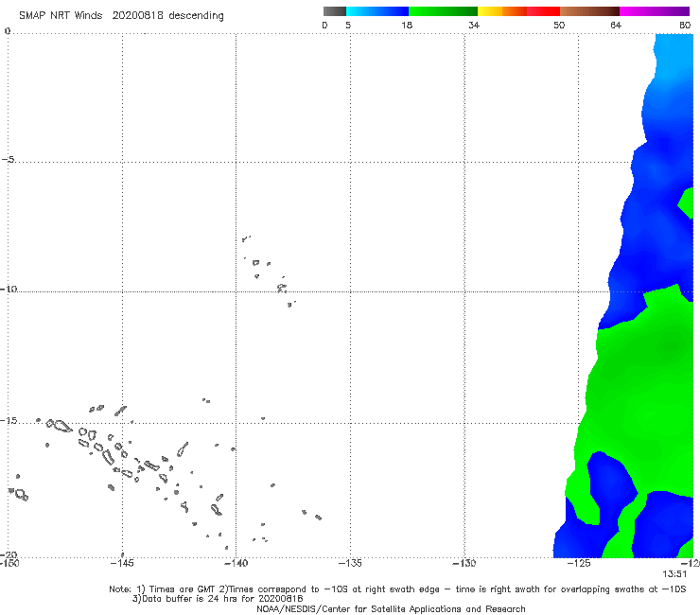Image resolution: width=700 pixels, height=615 pixels.
Task: Click the latitude label '-5'
Action: (x=9, y=160)
